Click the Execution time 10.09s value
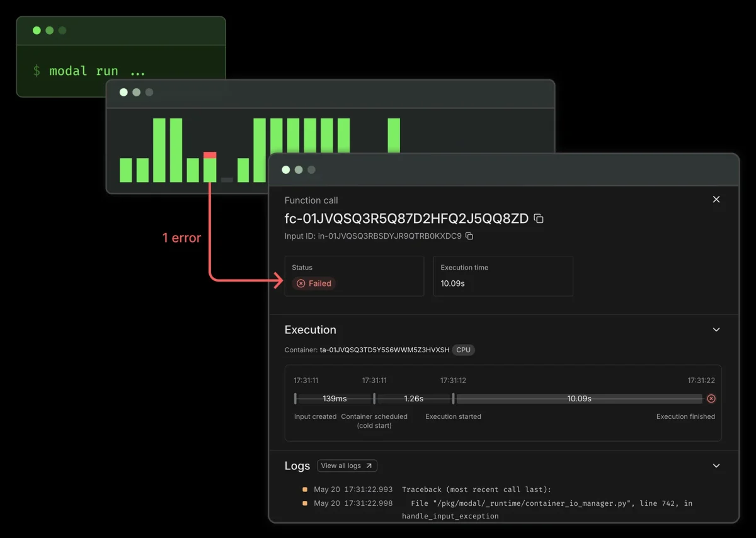Screen dimensions: 756x538 (x=452, y=283)
